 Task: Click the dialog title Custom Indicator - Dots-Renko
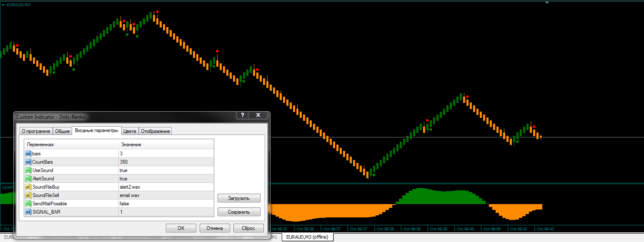[51, 117]
